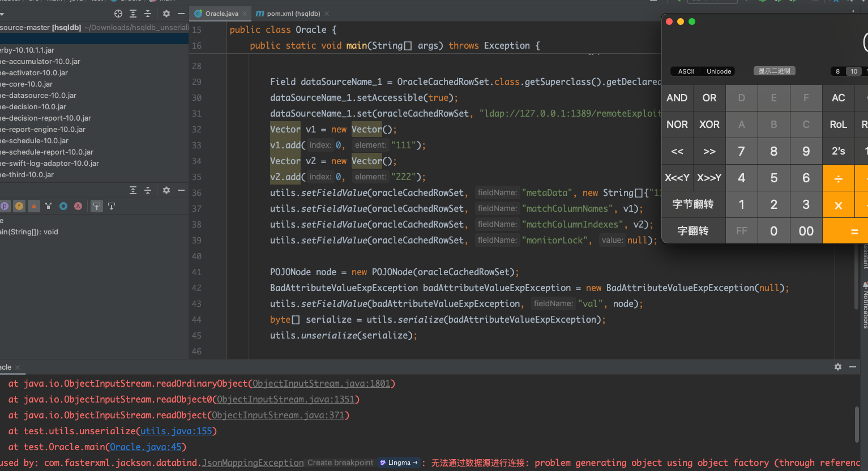
Task: Open ObjectInputStream.java:371 stack trace link
Action: 278,415
